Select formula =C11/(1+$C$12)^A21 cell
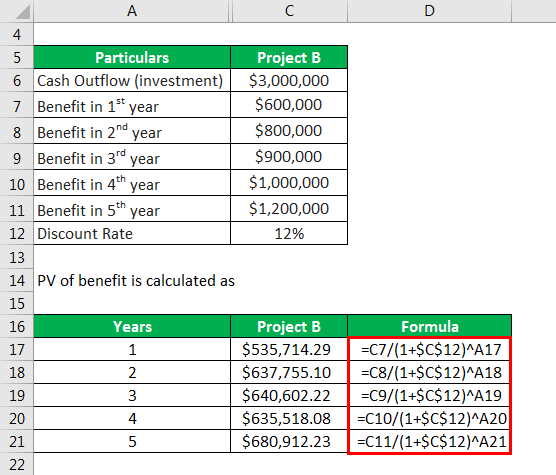This screenshot has width=556, height=475. pos(429,441)
